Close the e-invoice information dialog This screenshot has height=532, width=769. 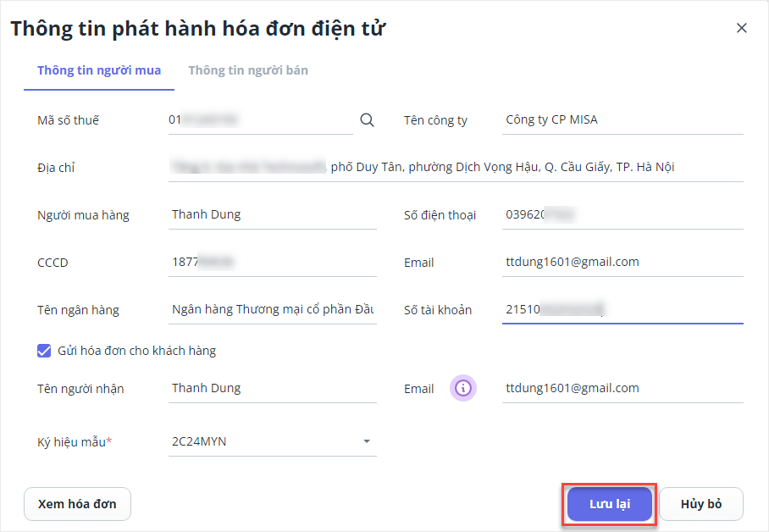tap(742, 28)
